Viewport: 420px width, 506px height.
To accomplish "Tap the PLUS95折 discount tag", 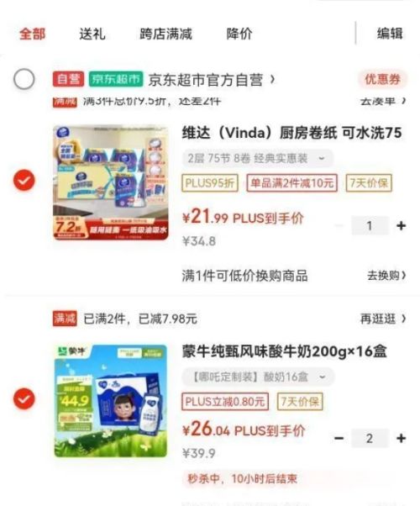I will pyautogui.click(x=210, y=183).
